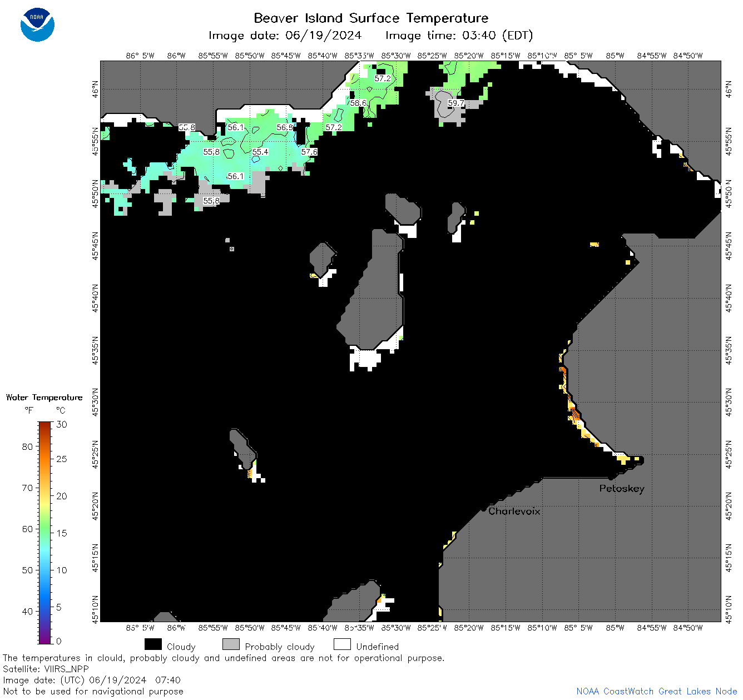Click the Cloudy legend text
This screenshot has height=700, width=743.
tap(181, 647)
